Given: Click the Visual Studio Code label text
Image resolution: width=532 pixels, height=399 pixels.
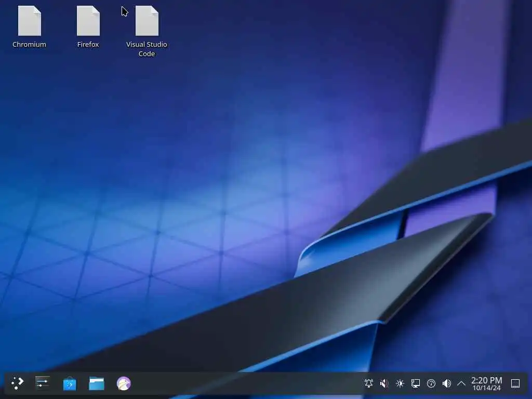Looking at the screenshot, I should 147,49.
